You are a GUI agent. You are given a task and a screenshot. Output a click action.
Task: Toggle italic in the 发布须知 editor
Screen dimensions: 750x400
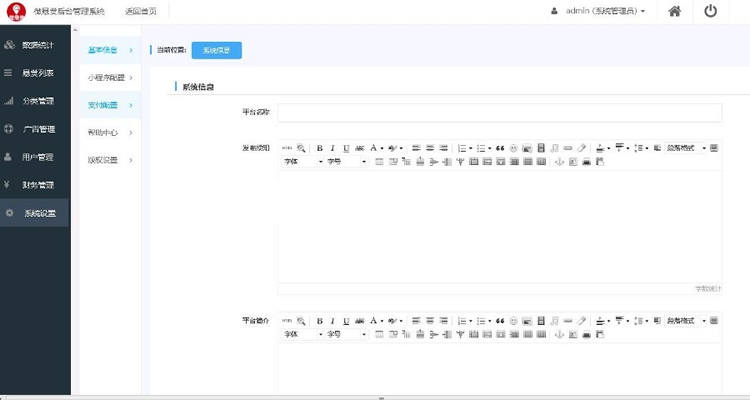(333, 148)
